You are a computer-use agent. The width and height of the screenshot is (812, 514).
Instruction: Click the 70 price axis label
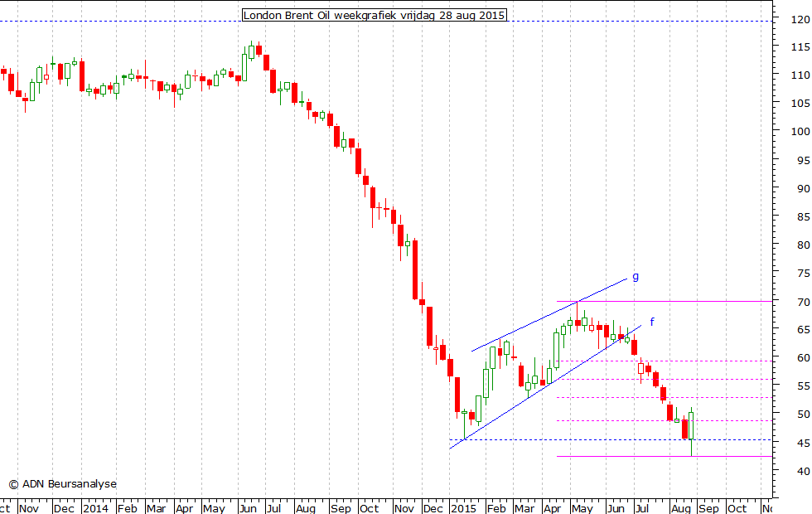[x=803, y=302]
